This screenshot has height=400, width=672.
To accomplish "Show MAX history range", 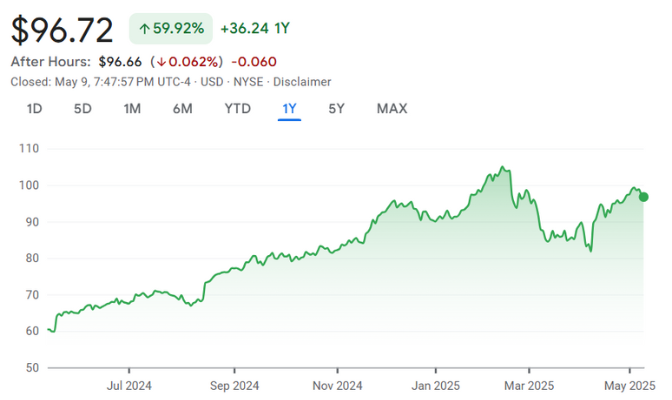I will (392, 108).
